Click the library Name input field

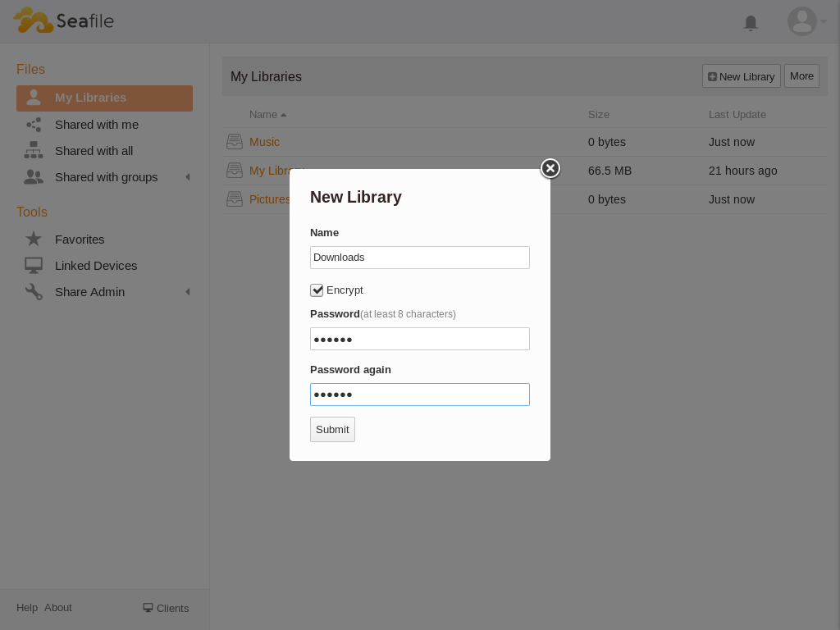(x=419, y=258)
